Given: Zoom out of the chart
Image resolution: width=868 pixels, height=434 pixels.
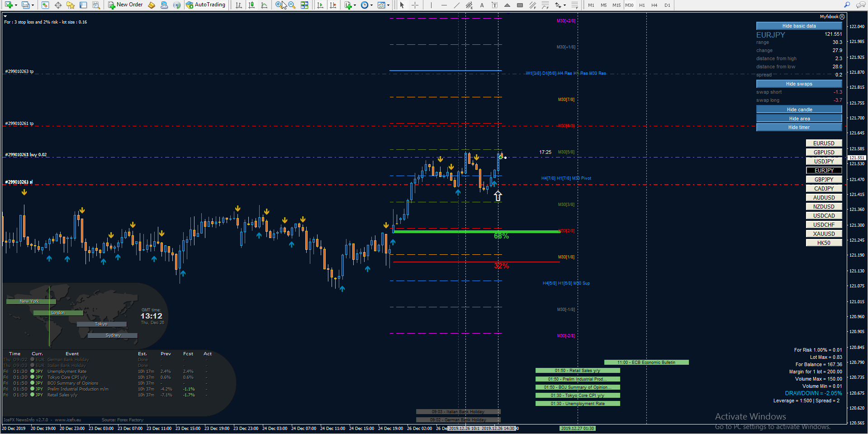Looking at the screenshot, I should point(292,5).
